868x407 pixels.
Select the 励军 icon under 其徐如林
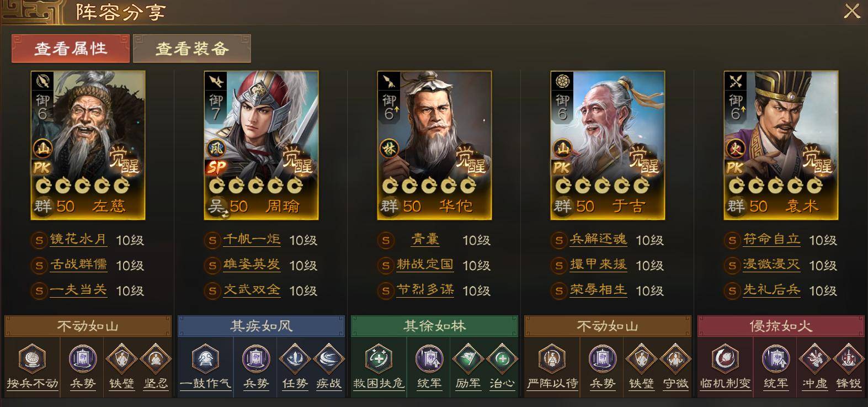pos(468,359)
